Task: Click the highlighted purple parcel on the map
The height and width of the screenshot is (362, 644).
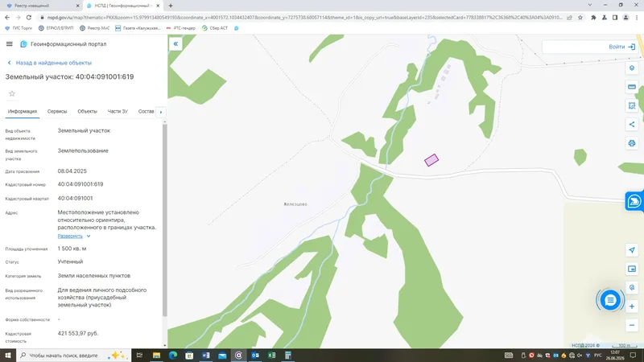Action: 431,160
